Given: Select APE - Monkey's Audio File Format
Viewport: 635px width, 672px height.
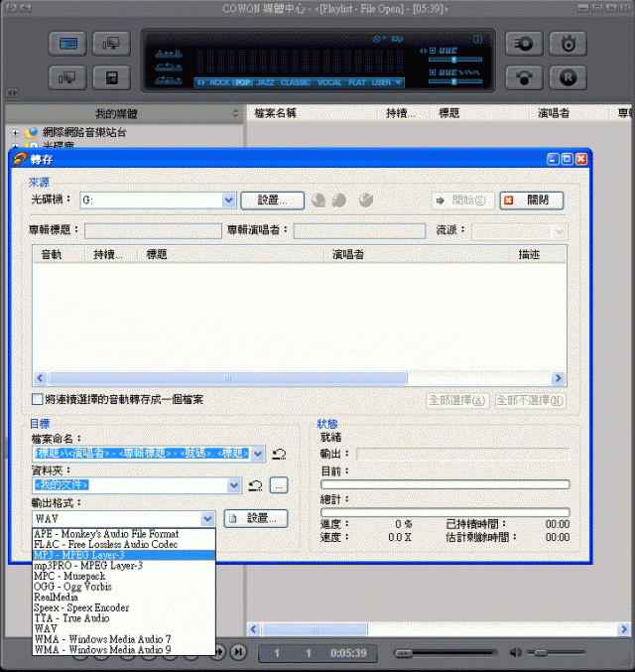Looking at the screenshot, I should pyautogui.click(x=124, y=534).
